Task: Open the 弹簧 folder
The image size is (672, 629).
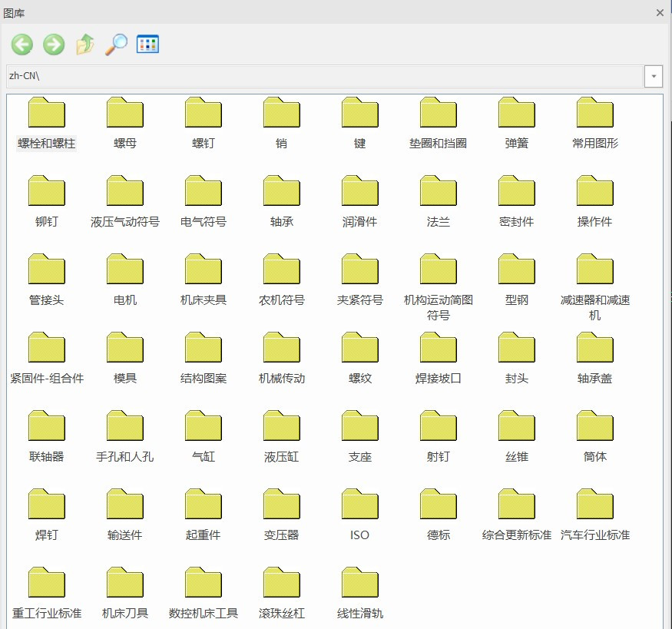Action: [517, 114]
